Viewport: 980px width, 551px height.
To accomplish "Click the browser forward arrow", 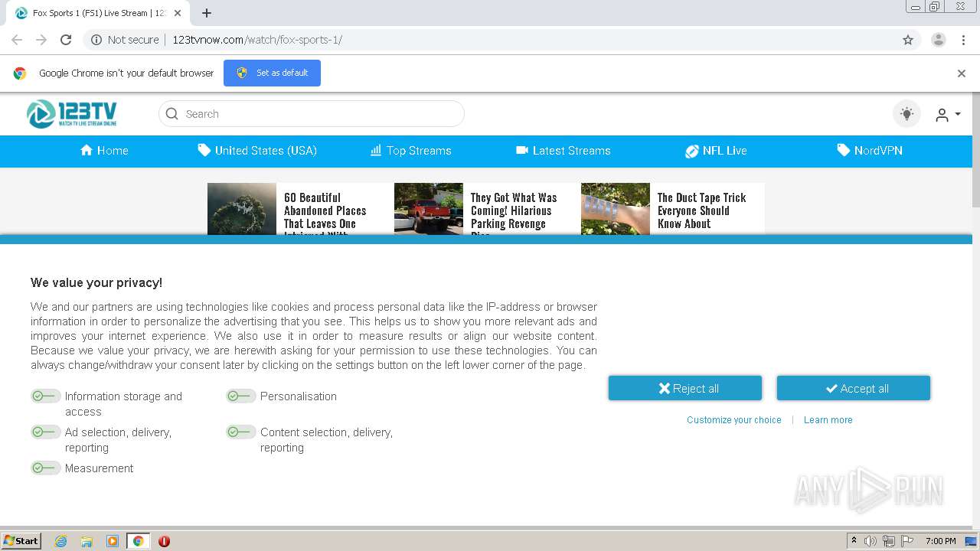I will [x=41, y=40].
